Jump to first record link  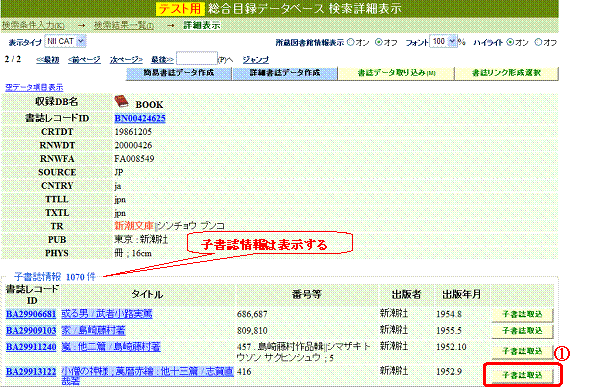click(48, 59)
